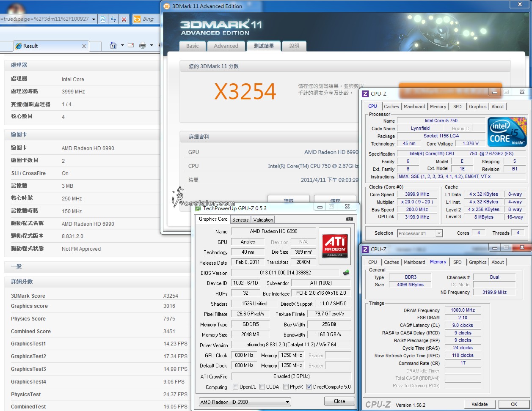This screenshot has height=411, width=532.
Task: Minimize the GPU-Z window
Action: point(320,206)
